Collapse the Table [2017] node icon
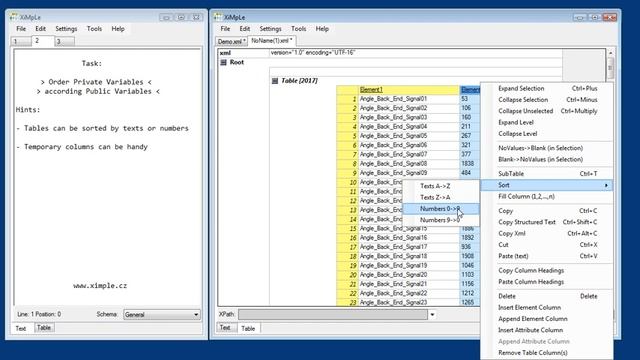 pyautogui.click(x=275, y=81)
